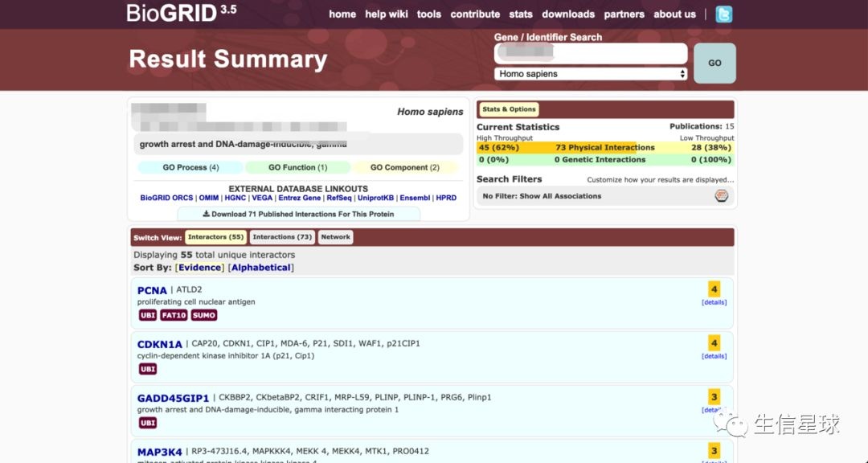The width and height of the screenshot is (868, 463).
Task: Click the UBI badge under PCNA
Action: (x=148, y=315)
